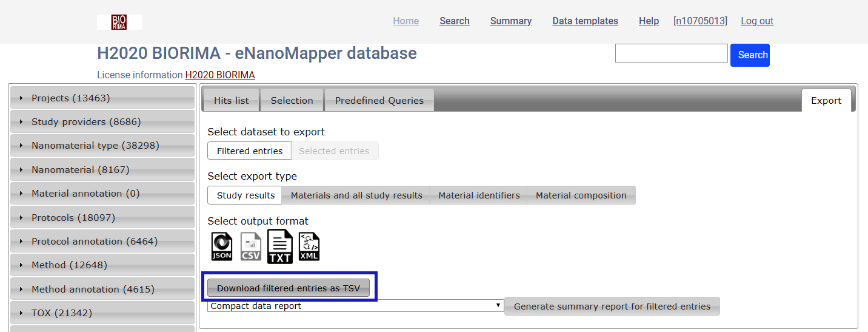
Task: Switch to the Selection tab
Action: tap(292, 101)
